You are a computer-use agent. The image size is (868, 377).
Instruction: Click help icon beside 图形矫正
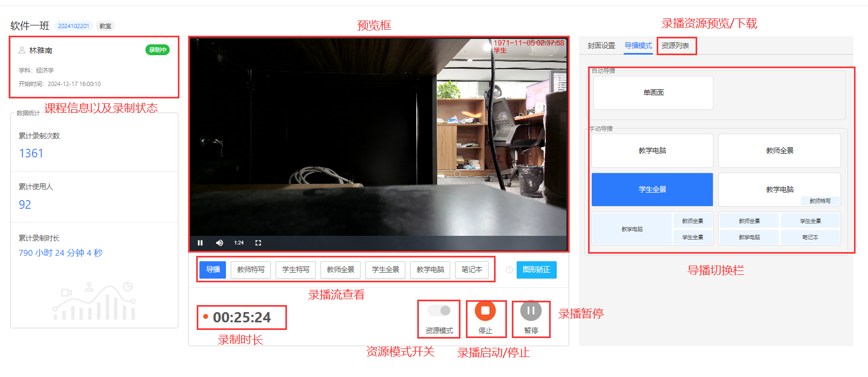pyautogui.click(x=509, y=270)
